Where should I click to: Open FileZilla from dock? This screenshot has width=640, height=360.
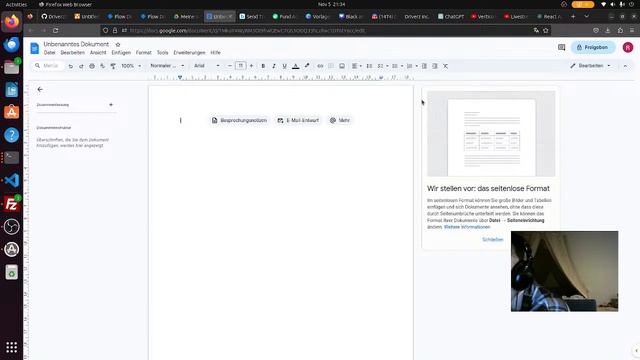click(x=11, y=203)
